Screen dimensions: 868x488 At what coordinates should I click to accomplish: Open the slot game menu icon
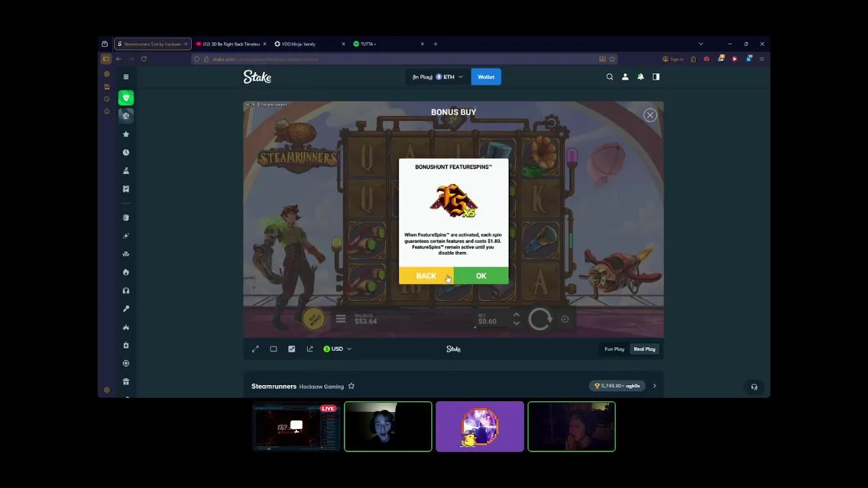[340, 319]
